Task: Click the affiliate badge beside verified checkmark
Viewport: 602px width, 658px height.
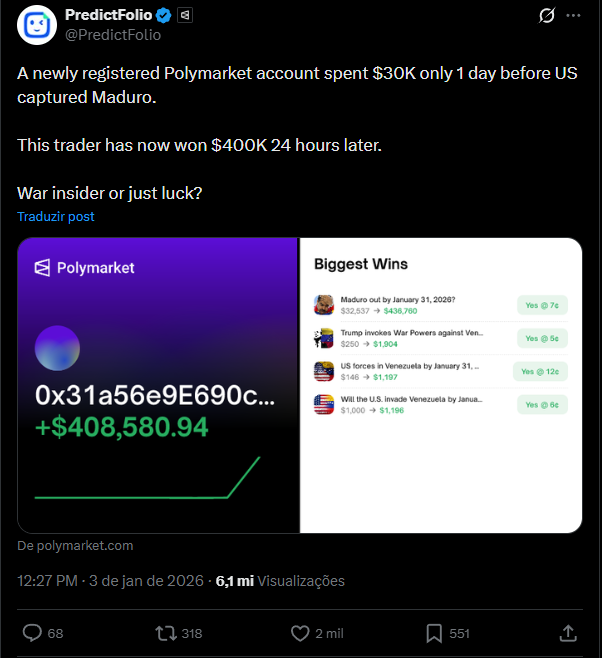Action: (185, 16)
